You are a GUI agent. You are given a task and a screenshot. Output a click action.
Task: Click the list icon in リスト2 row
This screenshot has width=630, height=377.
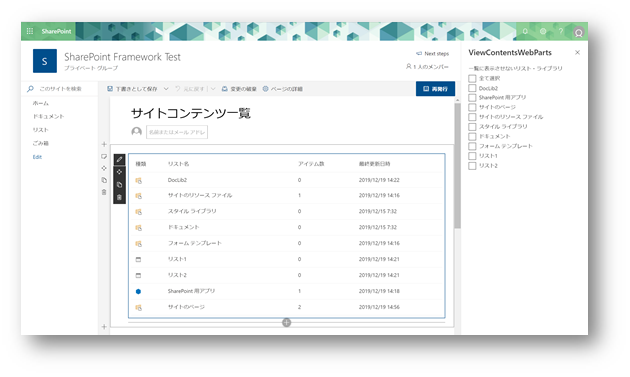(139, 275)
